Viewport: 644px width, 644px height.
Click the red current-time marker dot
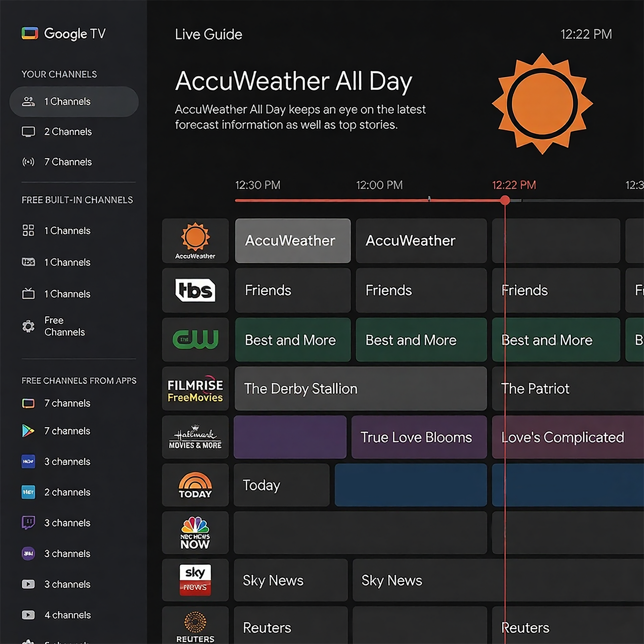[x=505, y=200]
